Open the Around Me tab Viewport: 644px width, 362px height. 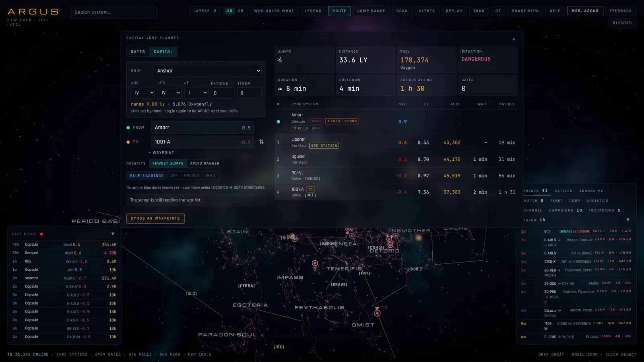point(591,191)
